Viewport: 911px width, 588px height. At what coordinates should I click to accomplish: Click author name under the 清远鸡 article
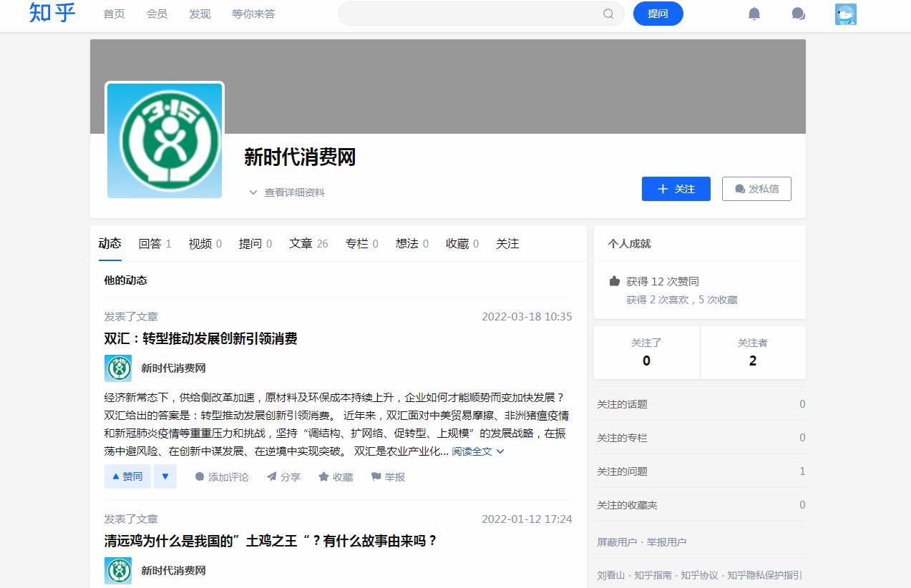(x=173, y=571)
